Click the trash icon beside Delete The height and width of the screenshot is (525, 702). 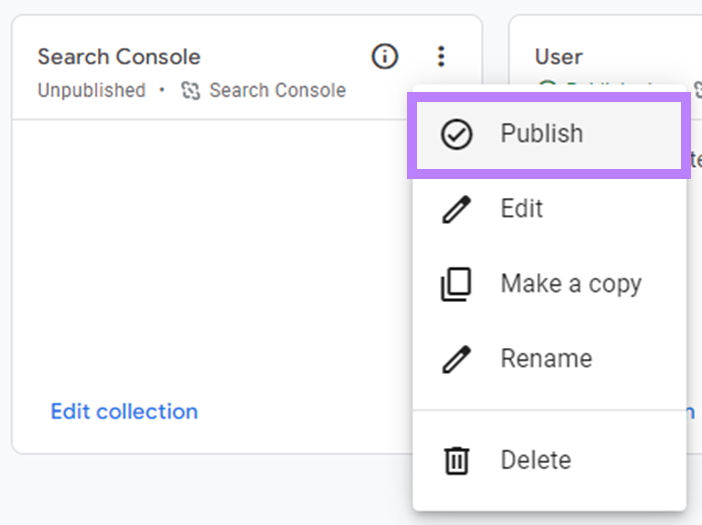pos(456,460)
